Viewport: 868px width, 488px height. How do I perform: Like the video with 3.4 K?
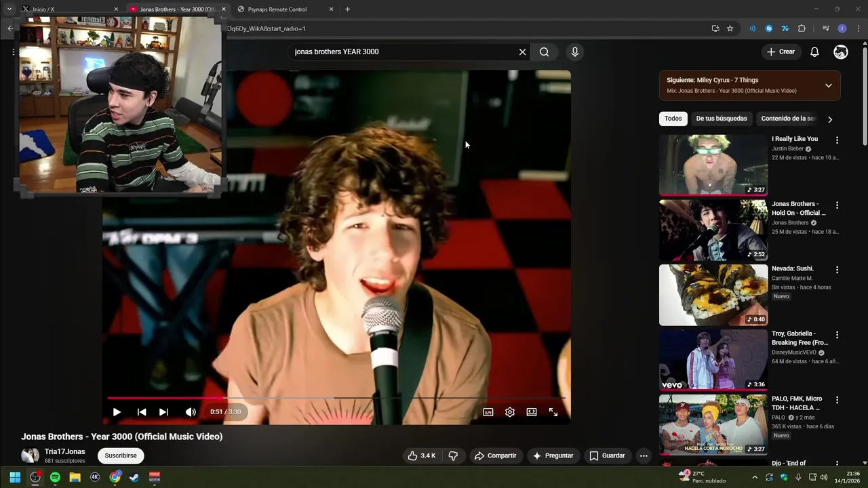point(421,455)
